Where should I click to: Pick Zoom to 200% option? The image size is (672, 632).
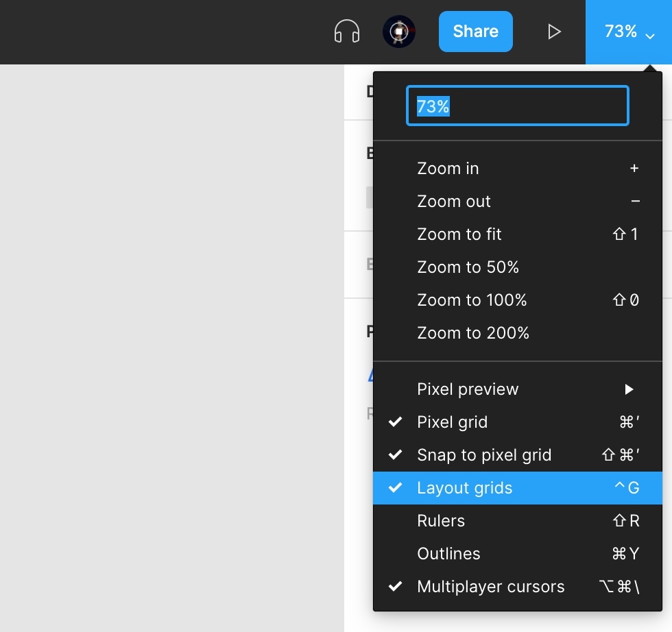coord(473,333)
